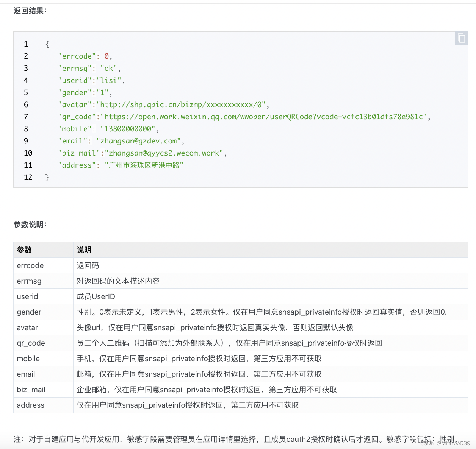Click the address cell in parameter table
Image resolution: width=476 pixels, height=449 pixels.
pyautogui.click(x=43, y=405)
